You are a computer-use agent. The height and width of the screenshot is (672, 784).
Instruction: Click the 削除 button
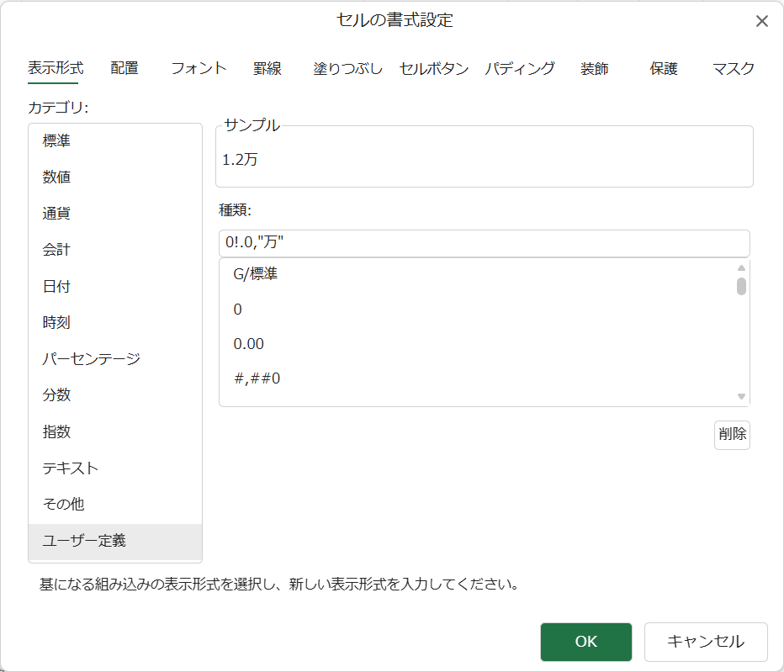(x=732, y=435)
